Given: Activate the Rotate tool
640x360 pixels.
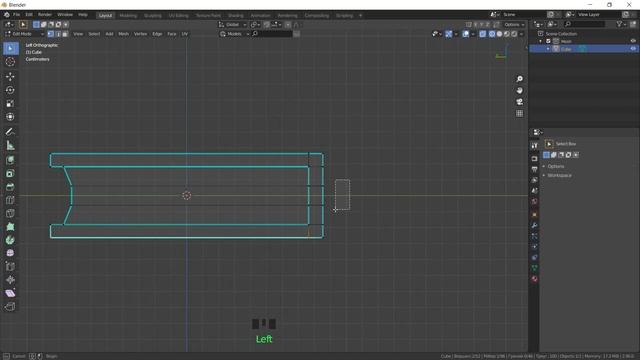Looking at the screenshot, I should point(11,90).
